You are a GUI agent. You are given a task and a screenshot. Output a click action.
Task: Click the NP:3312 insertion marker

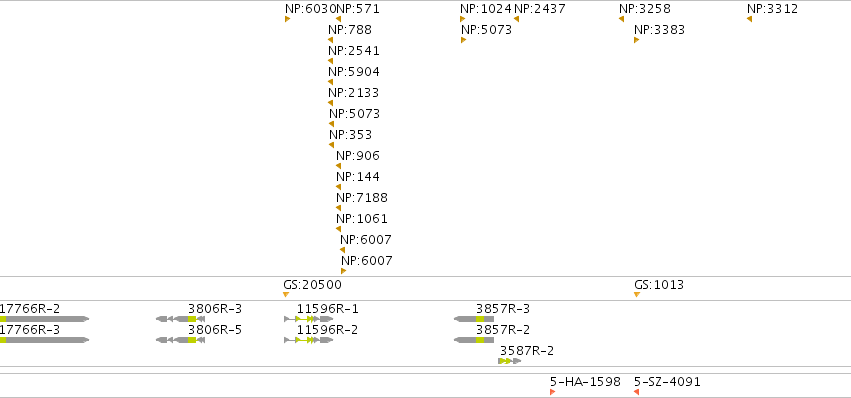coord(750,19)
